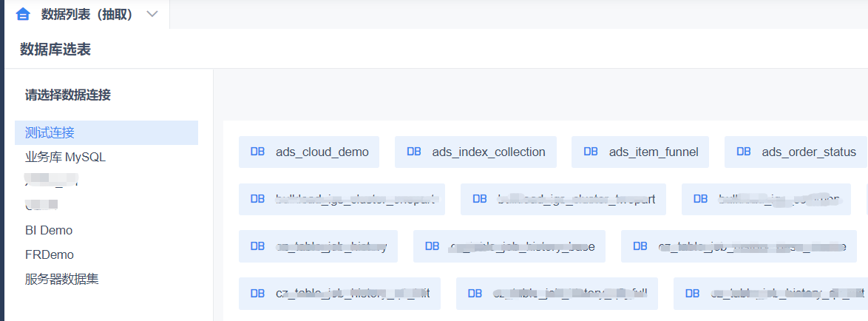This screenshot has width=868, height=321.
Task: Click DB icon of the job_history_base table
Action: tap(432, 246)
